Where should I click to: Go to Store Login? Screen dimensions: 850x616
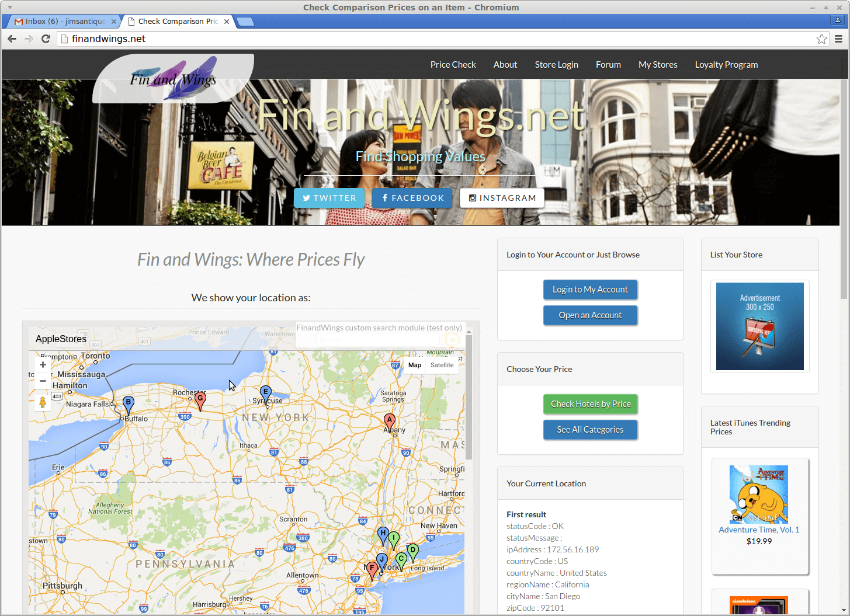click(556, 65)
